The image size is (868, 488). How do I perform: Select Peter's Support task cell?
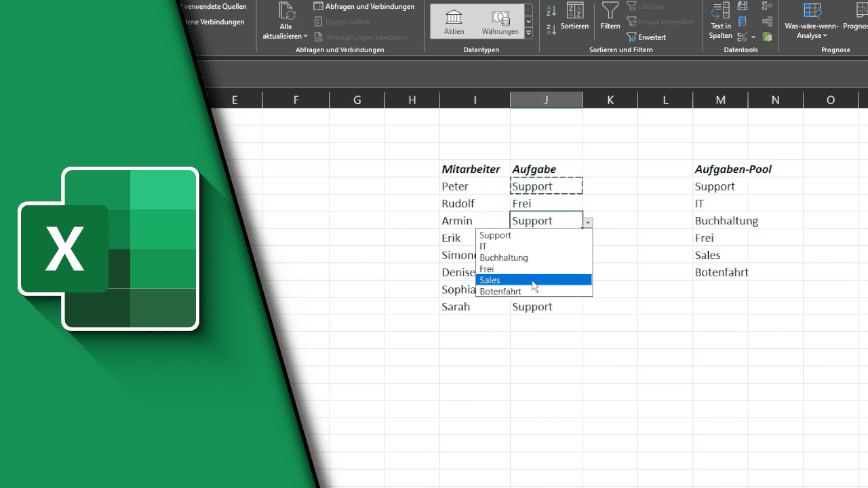pos(546,186)
